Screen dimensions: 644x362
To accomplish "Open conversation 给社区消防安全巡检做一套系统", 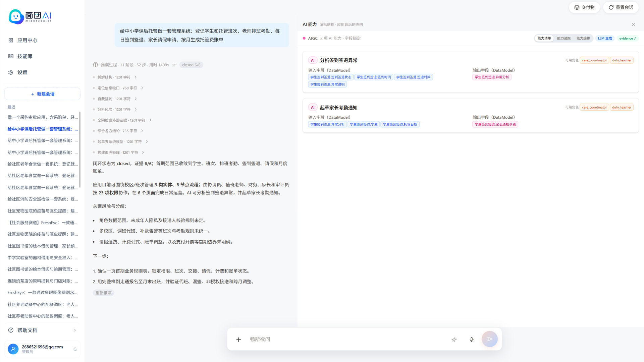I will 43,199.
